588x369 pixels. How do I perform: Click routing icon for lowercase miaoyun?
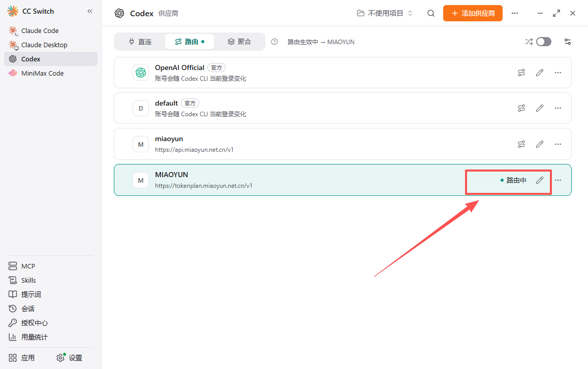pyautogui.click(x=521, y=144)
